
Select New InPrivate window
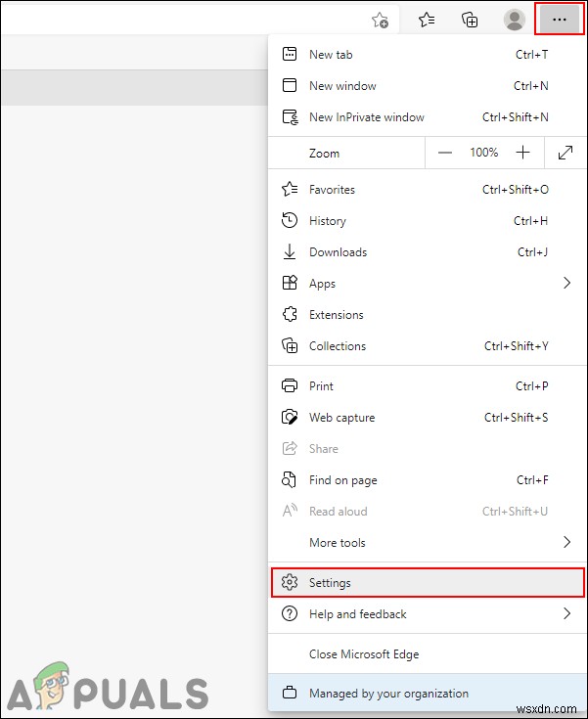366,117
